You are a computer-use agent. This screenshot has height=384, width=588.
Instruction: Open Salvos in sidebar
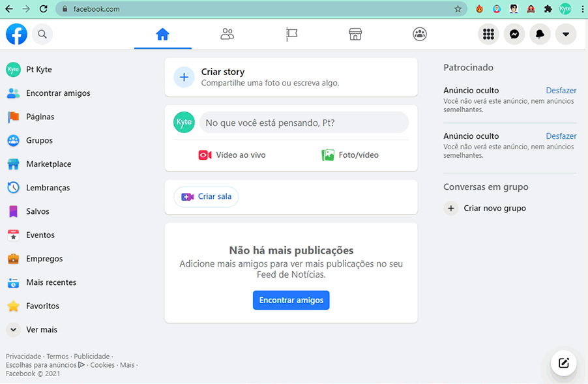pos(28,211)
